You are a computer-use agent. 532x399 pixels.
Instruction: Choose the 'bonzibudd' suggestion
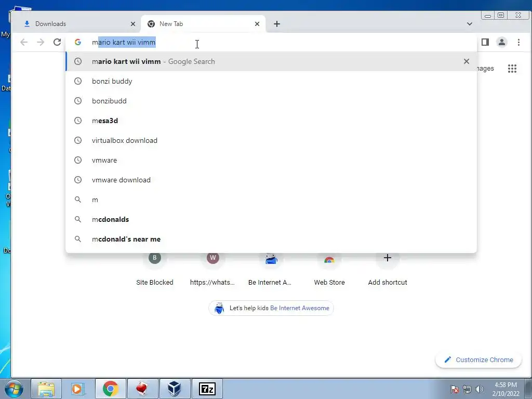pos(271,101)
